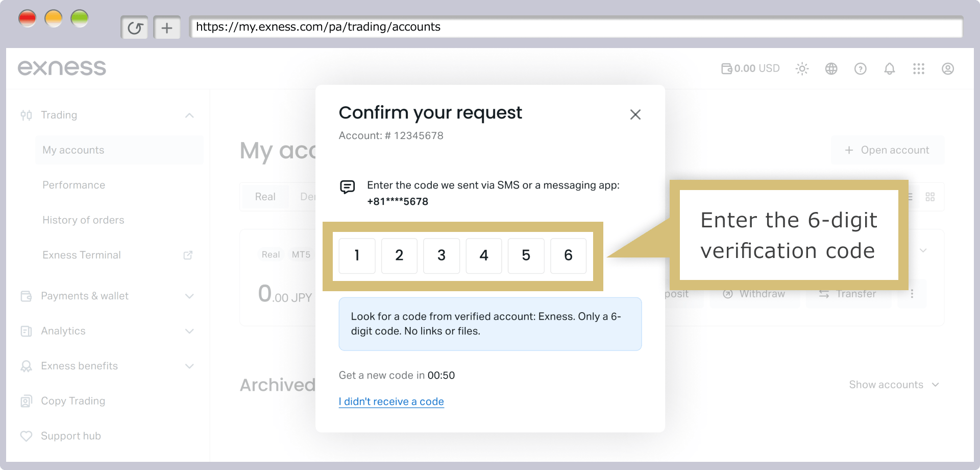This screenshot has width=980, height=470.
Task: Click the external link icon beside Exness Terminal
Action: click(x=188, y=255)
